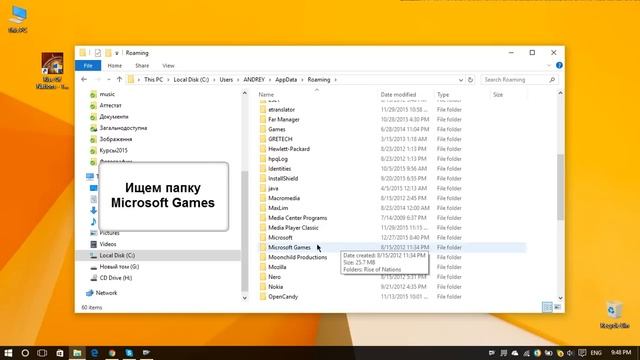Select CD Drive (H:) in navigation pane
Viewport: 640px width, 360px height.
click(x=116, y=278)
